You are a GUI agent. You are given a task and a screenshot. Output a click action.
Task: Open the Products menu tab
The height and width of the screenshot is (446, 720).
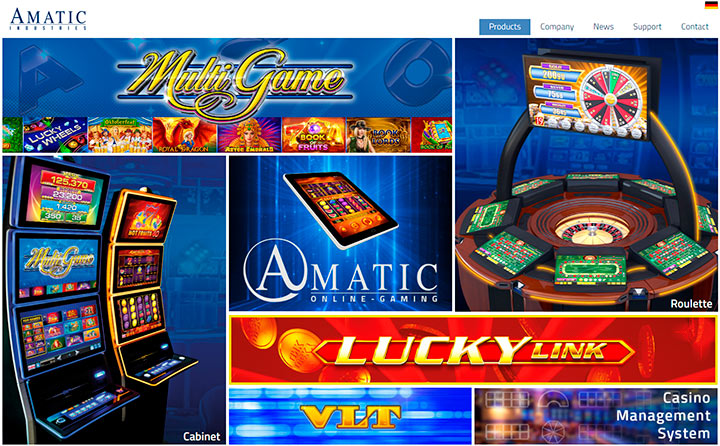click(x=505, y=27)
